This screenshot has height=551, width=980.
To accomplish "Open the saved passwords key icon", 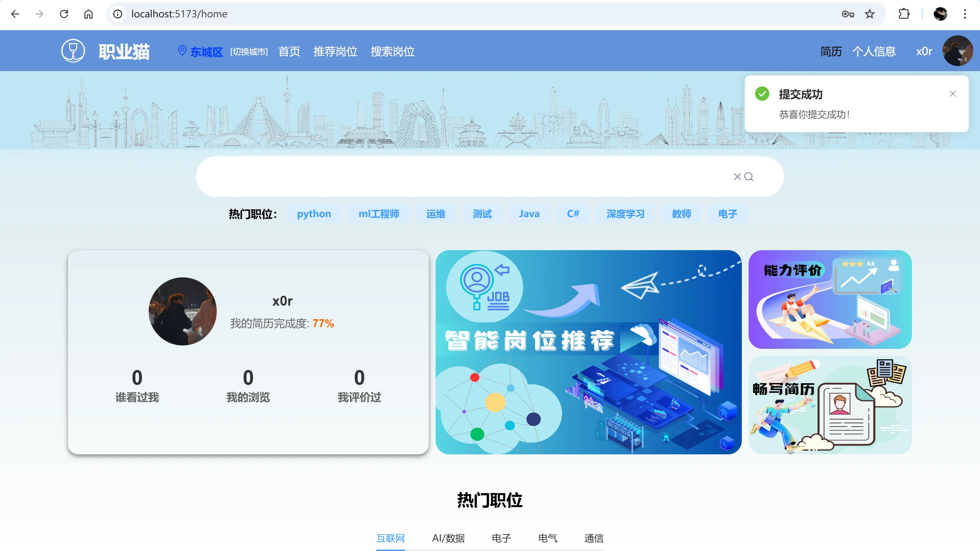I will pos(848,14).
